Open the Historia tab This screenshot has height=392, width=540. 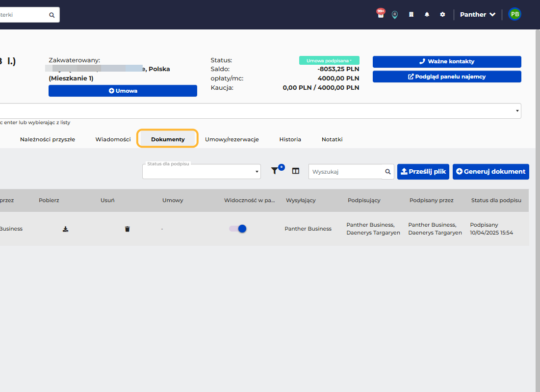[290, 139]
